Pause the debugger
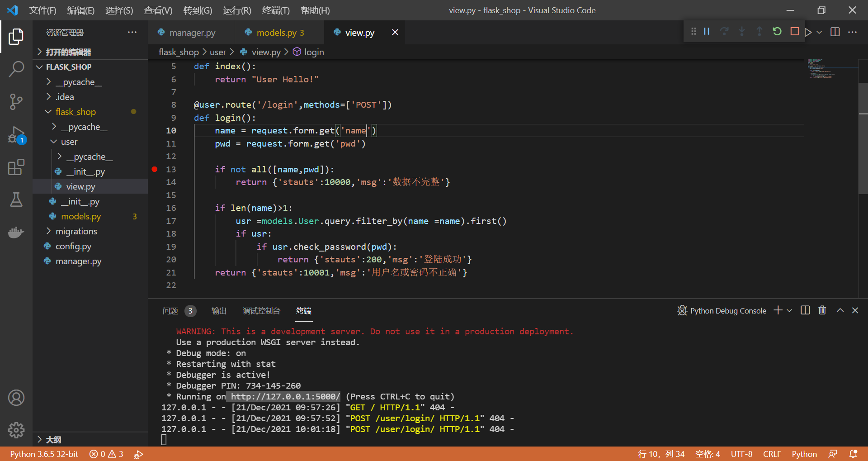Screen dimensions: 868x461 click(707, 32)
